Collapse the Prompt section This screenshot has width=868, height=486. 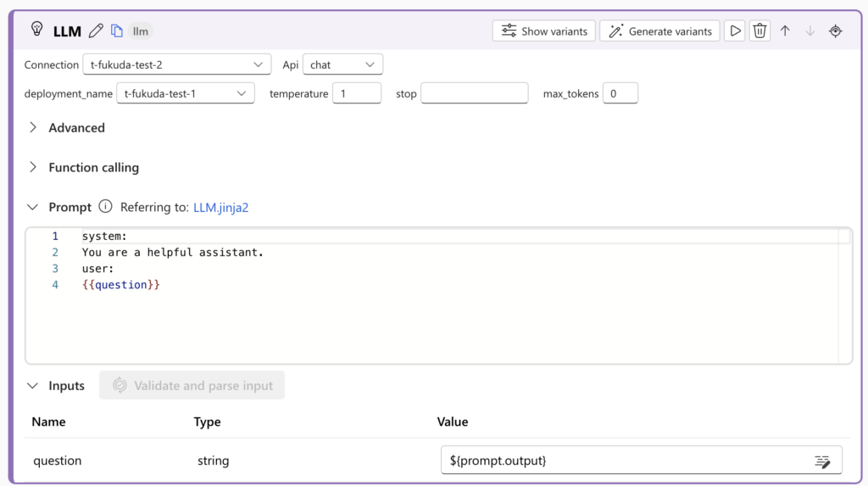pyautogui.click(x=33, y=207)
